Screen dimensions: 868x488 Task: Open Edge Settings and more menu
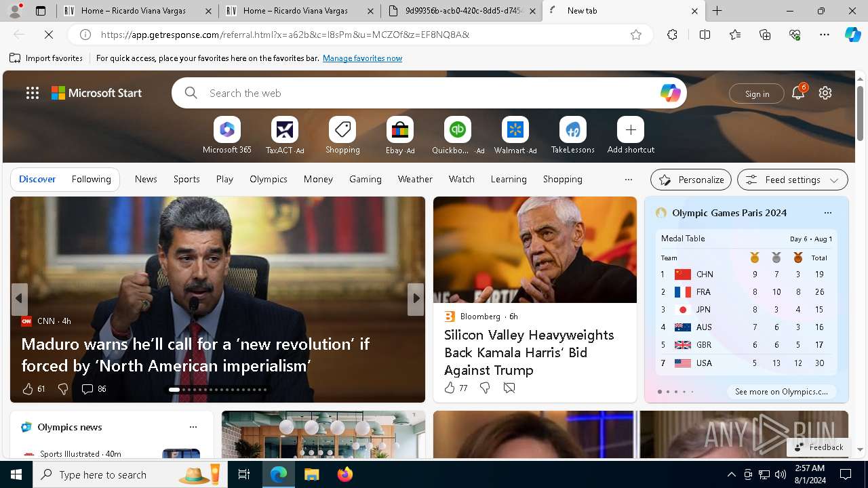click(825, 35)
